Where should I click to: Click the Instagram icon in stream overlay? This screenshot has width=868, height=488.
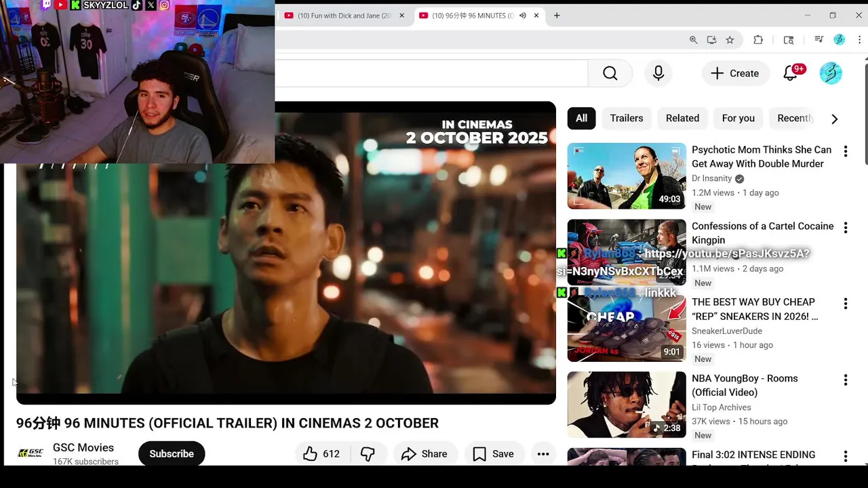pyautogui.click(x=164, y=5)
